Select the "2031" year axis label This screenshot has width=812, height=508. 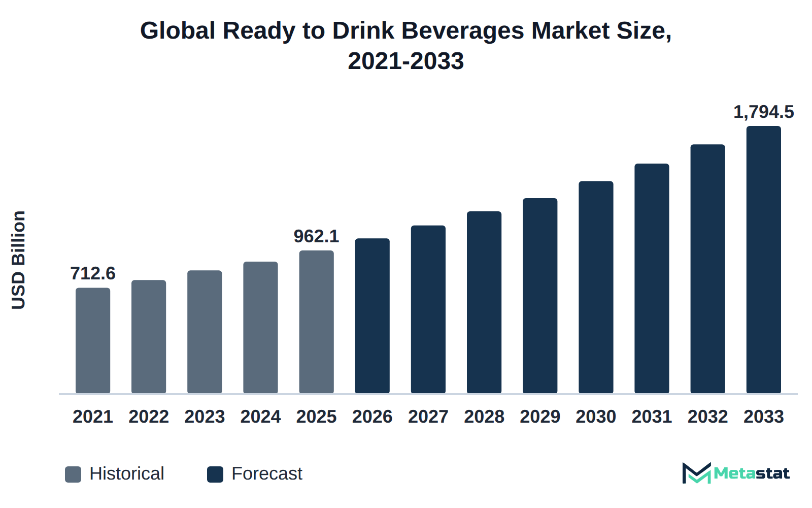[x=652, y=417]
